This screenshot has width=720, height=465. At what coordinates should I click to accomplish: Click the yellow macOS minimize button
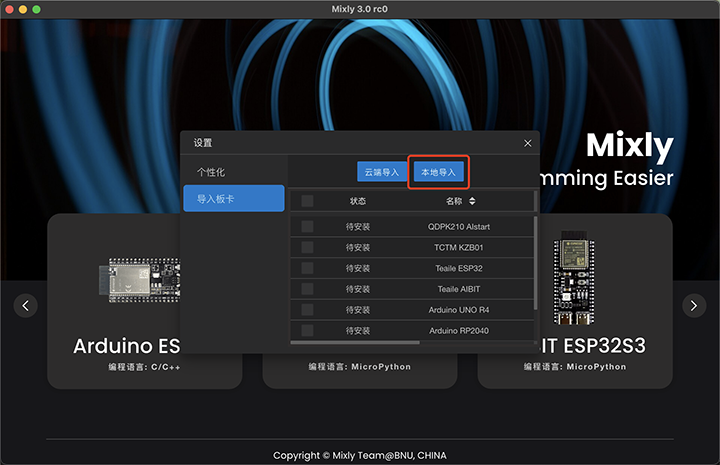22,9
